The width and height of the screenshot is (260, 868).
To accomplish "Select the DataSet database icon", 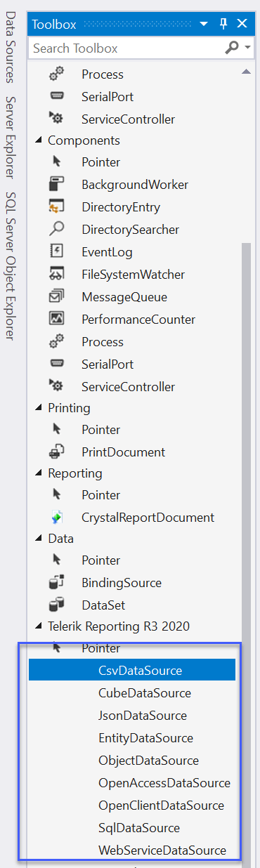I will tap(57, 605).
